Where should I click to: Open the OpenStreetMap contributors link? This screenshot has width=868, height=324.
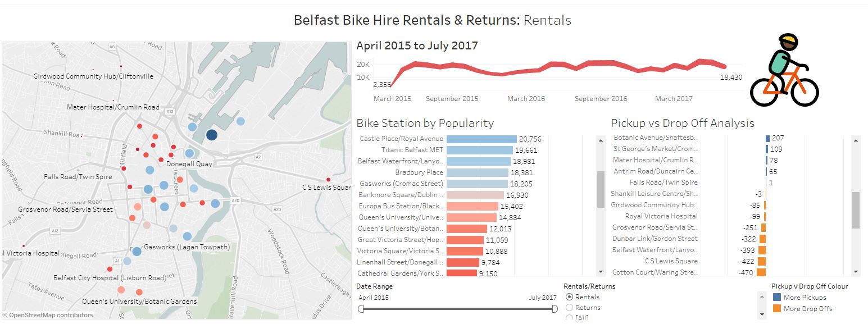48,315
